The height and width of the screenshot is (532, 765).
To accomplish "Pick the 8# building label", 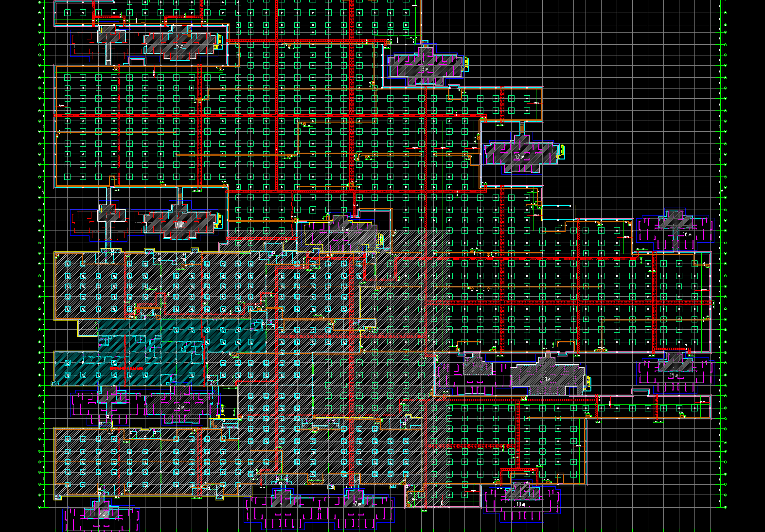I will coord(345,229).
